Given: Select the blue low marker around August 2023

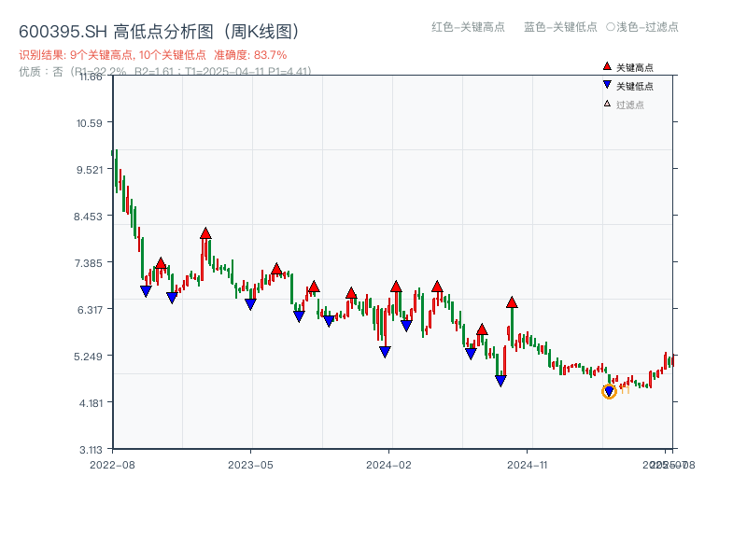Looking at the screenshot, I should [299, 316].
